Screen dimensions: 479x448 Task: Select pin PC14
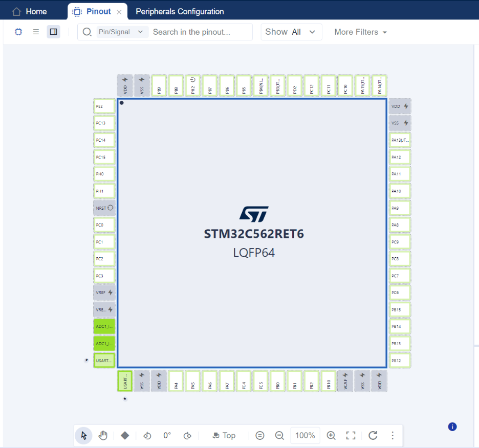click(x=104, y=140)
